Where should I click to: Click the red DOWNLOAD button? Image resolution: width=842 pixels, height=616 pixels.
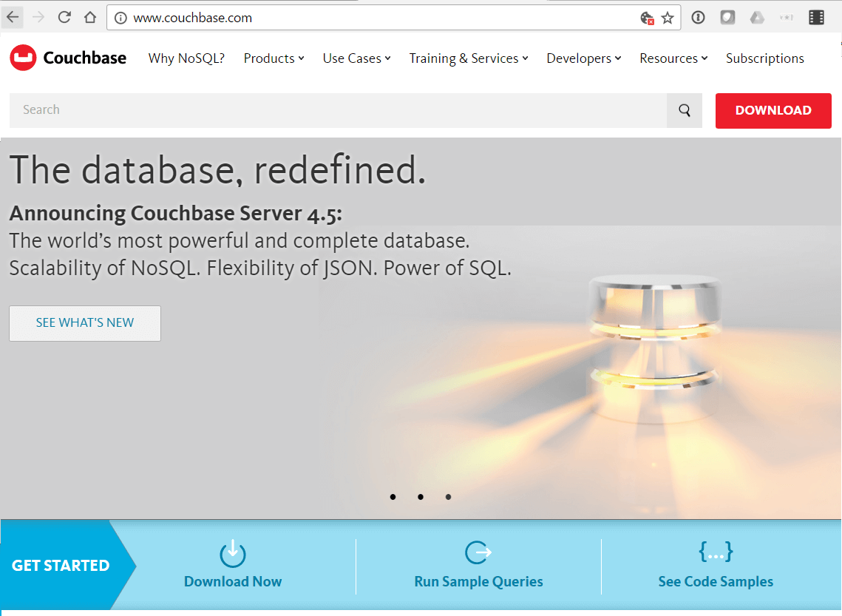(773, 109)
